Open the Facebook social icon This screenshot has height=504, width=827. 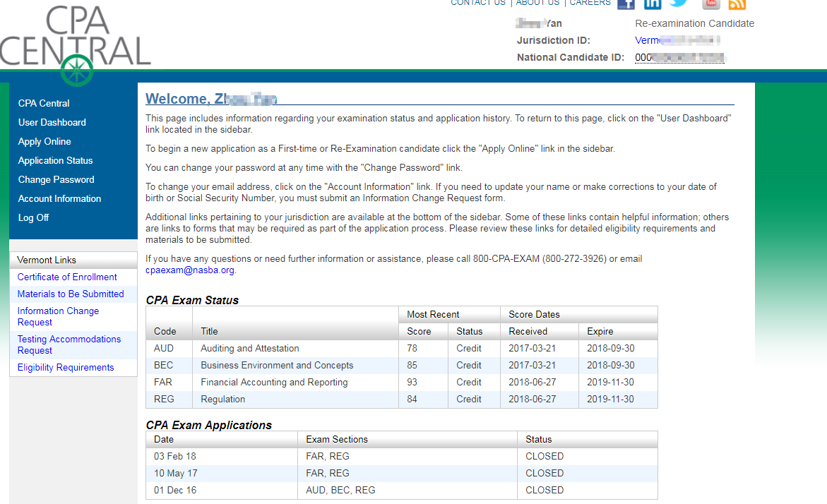(626, 4)
